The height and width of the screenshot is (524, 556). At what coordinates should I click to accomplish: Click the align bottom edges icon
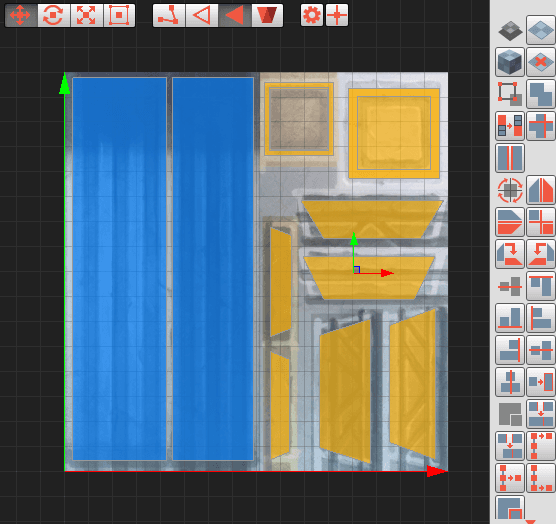[510, 318]
